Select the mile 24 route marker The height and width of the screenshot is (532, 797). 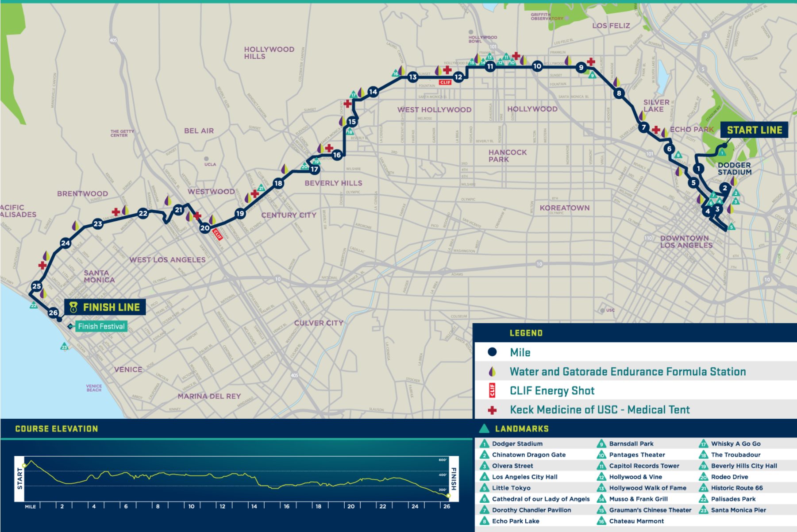(x=65, y=243)
